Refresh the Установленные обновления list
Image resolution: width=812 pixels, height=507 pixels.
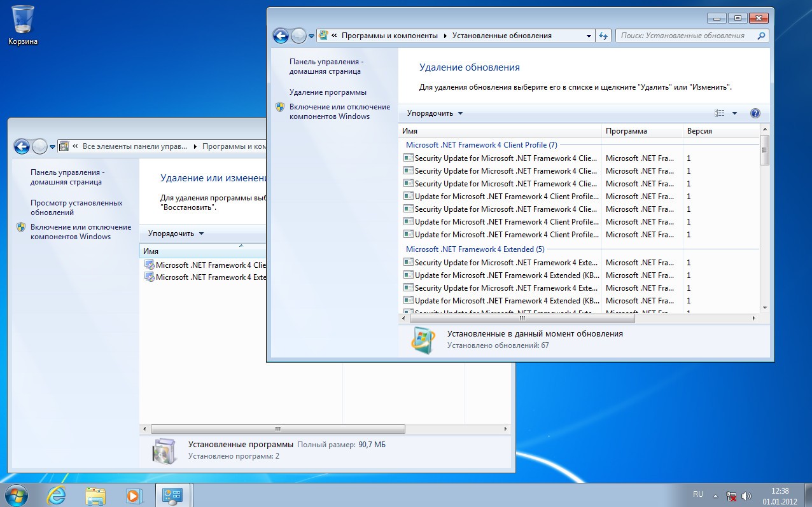click(x=603, y=36)
